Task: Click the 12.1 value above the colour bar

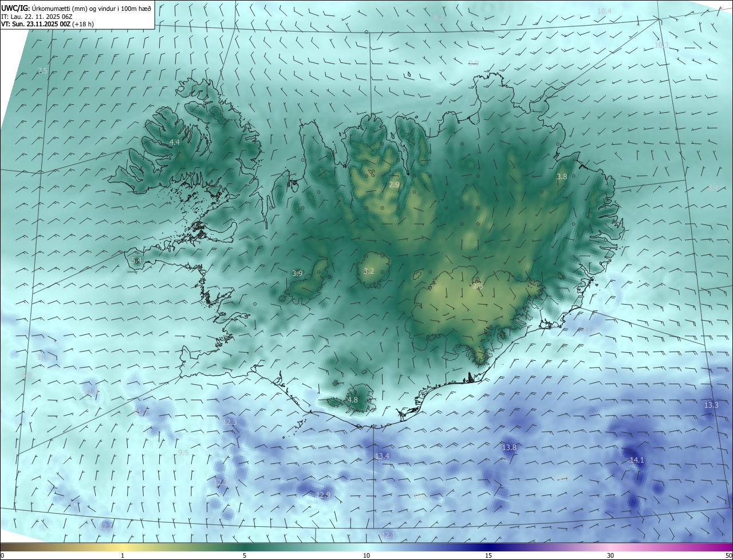Action: pos(389,535)
